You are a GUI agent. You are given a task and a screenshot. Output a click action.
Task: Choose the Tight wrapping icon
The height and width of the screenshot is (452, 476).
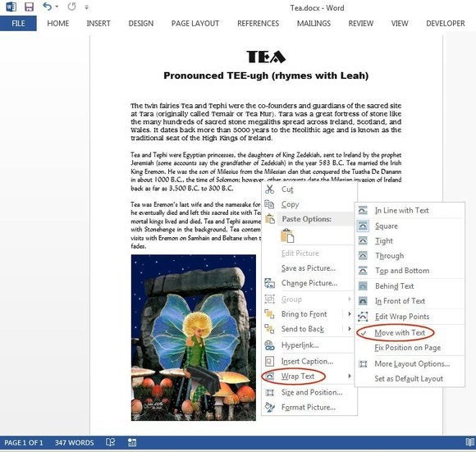(x=363, y=241)
